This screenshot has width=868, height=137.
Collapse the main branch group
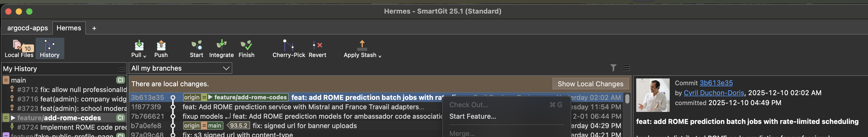[6, 80]
